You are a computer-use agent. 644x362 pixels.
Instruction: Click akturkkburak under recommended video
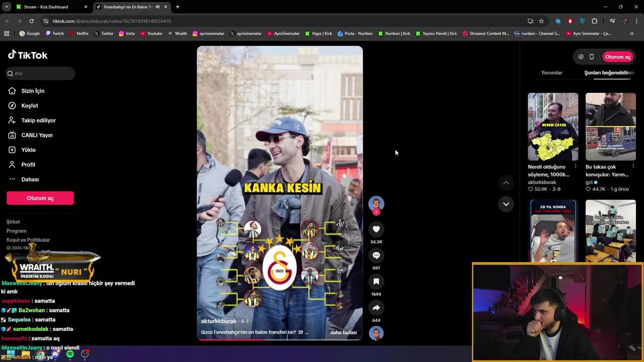point(542,183)
